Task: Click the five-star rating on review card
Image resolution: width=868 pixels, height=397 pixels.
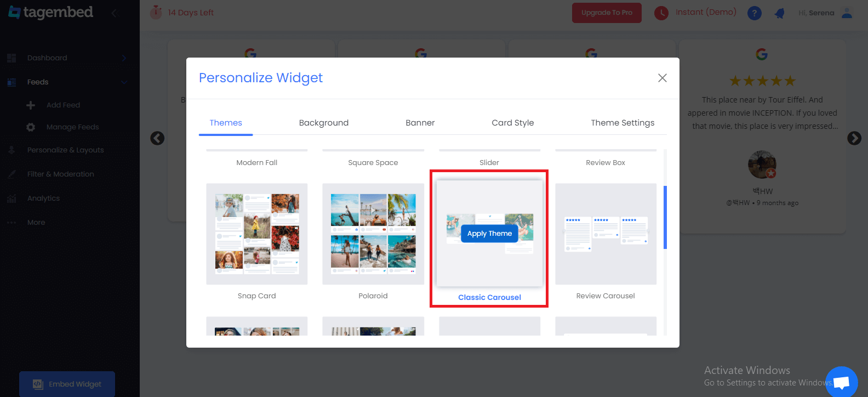Action: pyautogui.click(x=762, y=81)
